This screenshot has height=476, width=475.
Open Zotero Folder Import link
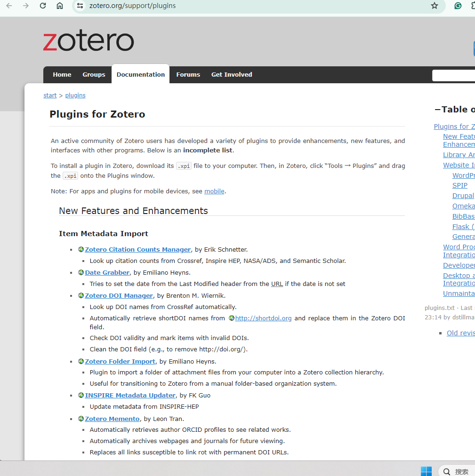pyautogui.click(x=120, y=362)
